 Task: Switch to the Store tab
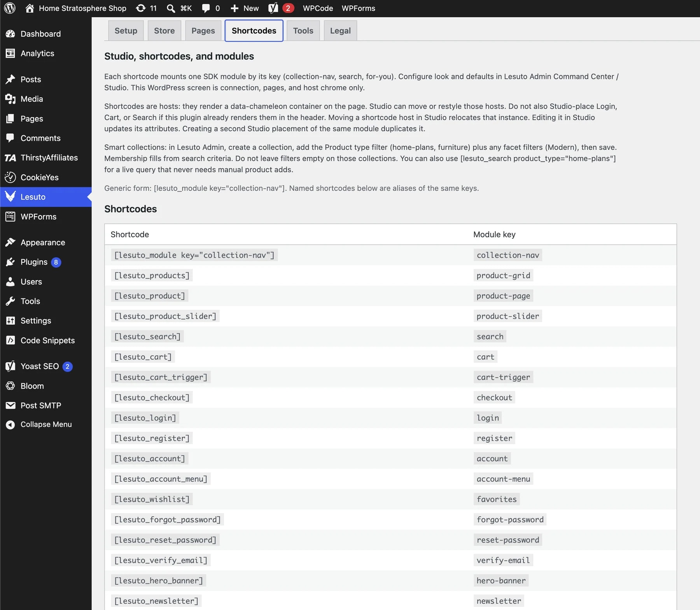[164, 31]
